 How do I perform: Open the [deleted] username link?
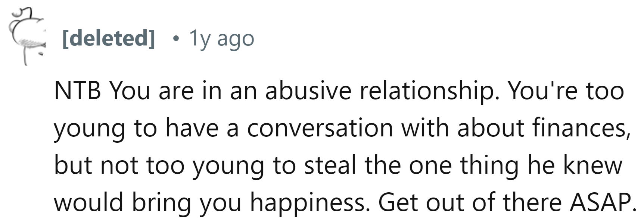coord(109,38)
